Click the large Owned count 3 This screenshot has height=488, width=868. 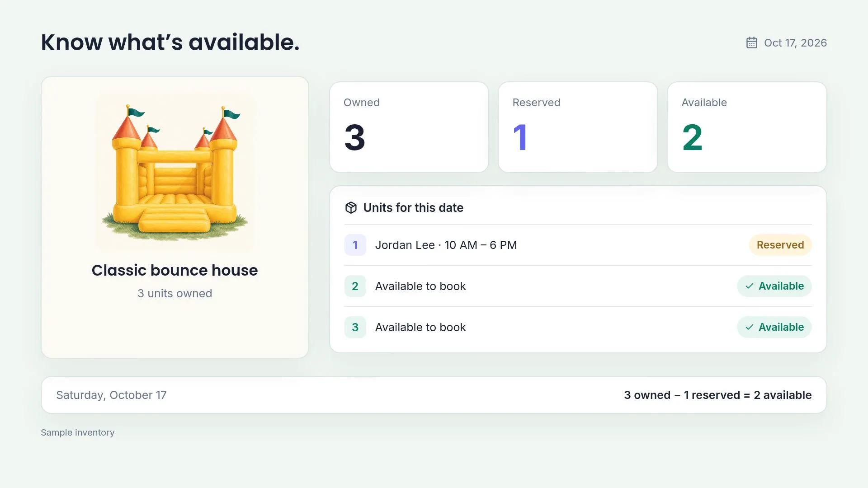(x=354, y=137)
